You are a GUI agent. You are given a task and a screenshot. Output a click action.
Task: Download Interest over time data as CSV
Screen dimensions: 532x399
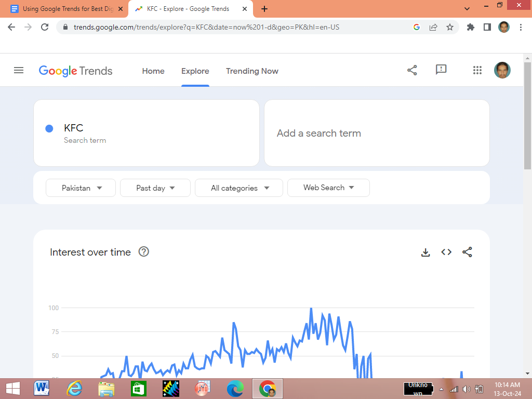point(425,252)
